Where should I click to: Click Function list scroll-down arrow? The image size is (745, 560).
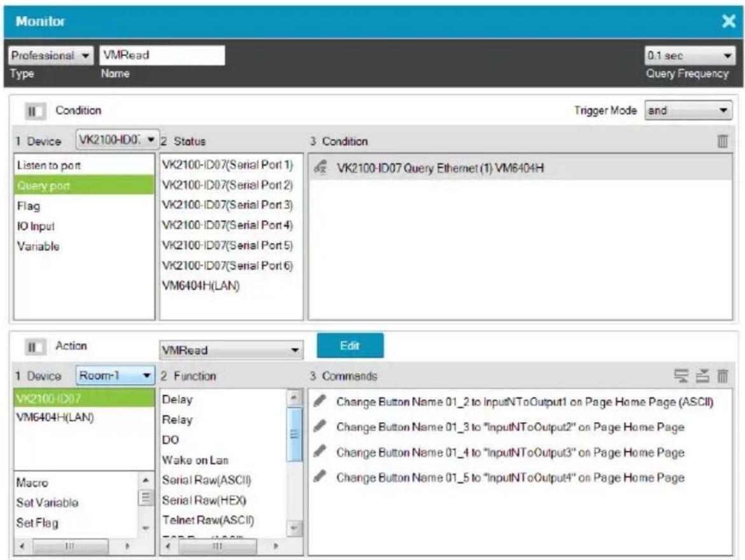295,528
